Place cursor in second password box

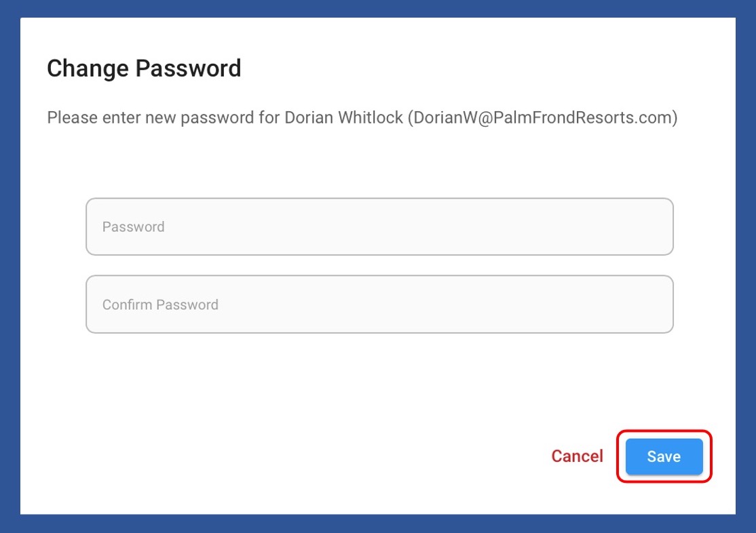coord(379,304)
